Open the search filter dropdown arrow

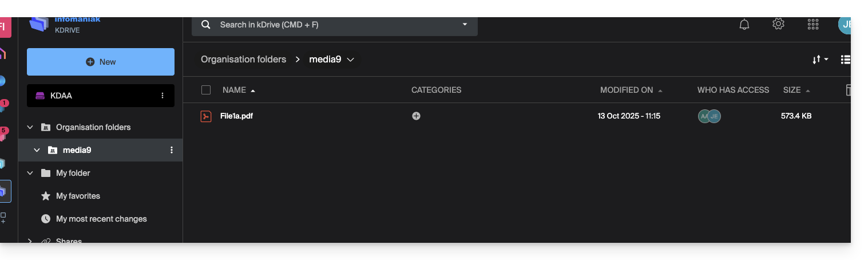coord(465,25)
